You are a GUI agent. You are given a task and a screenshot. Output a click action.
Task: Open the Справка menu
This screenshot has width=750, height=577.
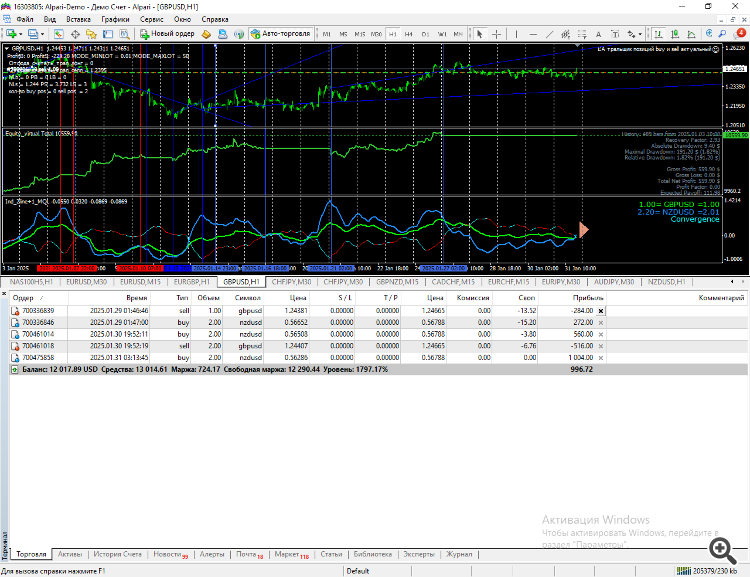point(215,19)
